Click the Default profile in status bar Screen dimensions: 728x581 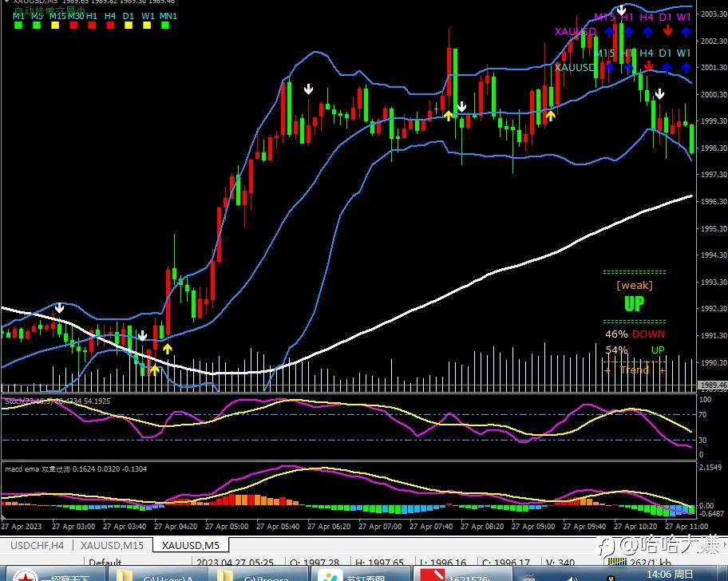tap(105, 563)
